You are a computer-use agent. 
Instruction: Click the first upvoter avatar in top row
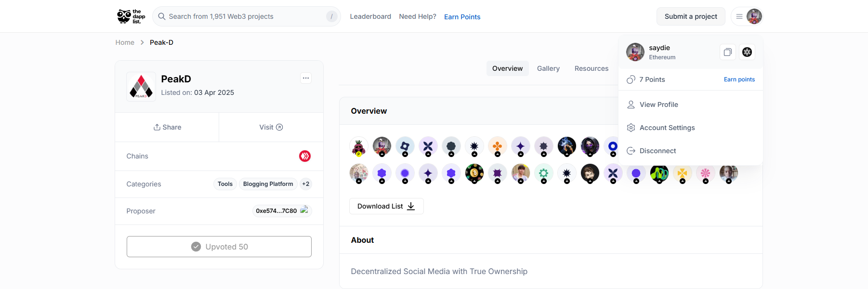pyautogui.click(x=359, y=146)
